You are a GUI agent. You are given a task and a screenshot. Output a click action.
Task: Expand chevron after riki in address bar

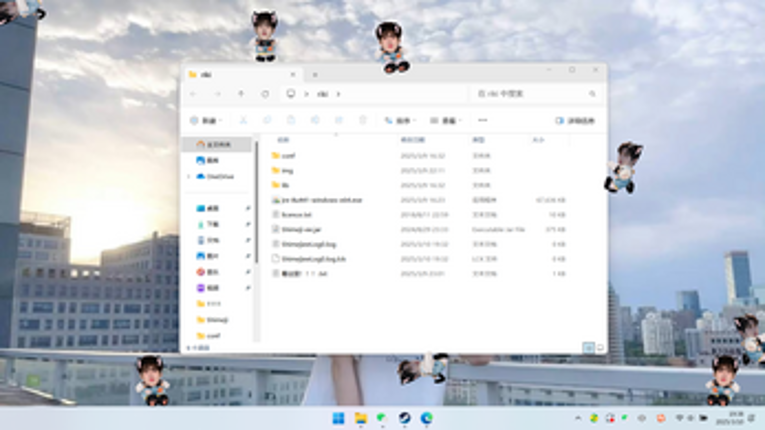pyautogui.click(x=338, y=94)
